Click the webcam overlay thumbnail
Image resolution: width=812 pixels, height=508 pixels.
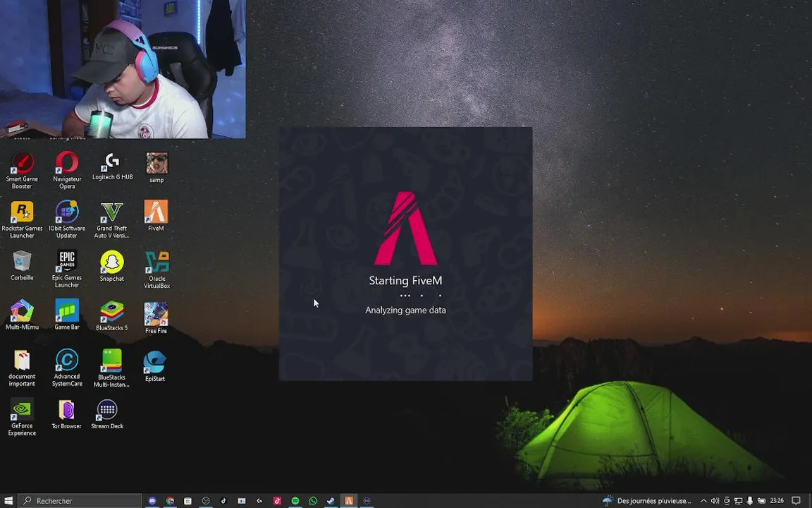click(x=123, y=69)
